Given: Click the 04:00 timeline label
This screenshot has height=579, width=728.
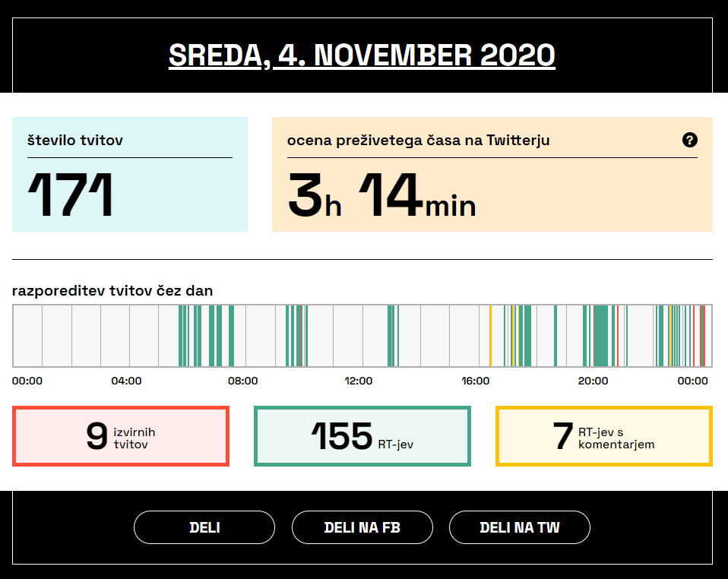Looking at the screenshot, I should pyautogui.click(x=126, y=381).
